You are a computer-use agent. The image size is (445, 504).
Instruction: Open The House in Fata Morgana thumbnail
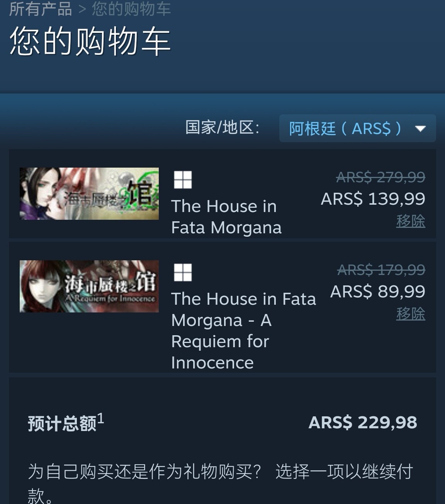coord(89,193)
